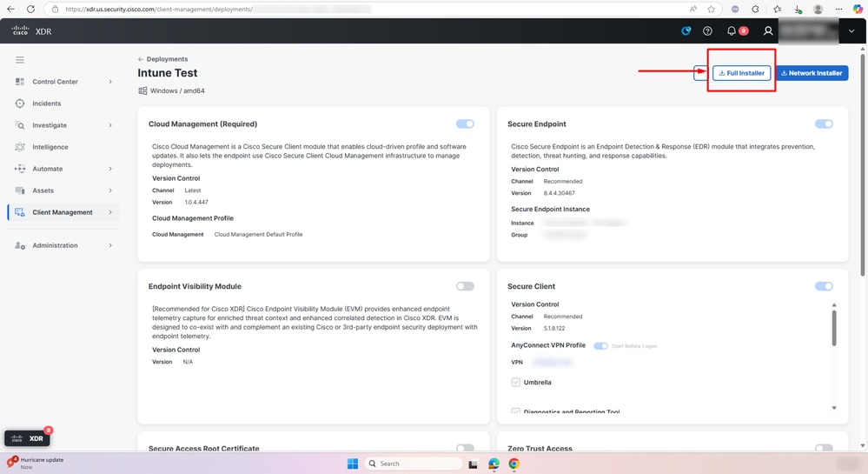Viewport: 868px width, 474px height.
Task: Open the floating Cisco XDR widget
Action: tap(27, 438)
